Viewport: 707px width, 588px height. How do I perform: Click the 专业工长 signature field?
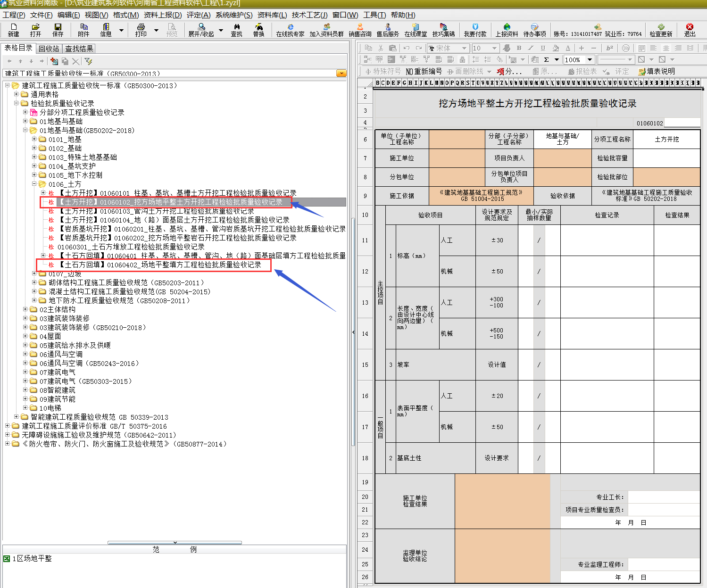[x=664, y=497]
